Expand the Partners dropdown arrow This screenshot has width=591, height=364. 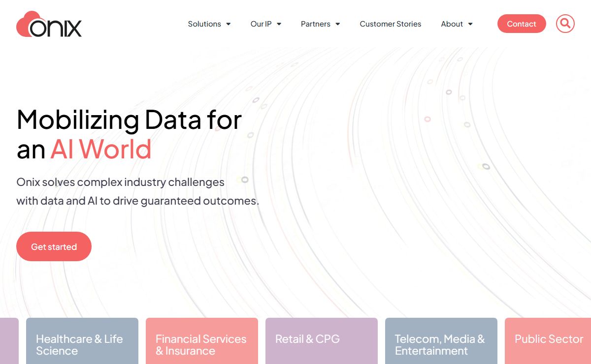337,24
